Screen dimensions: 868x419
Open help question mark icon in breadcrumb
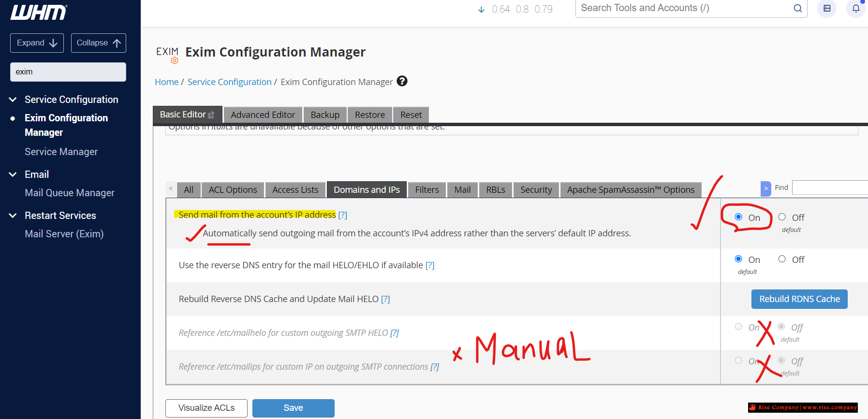click(402, 81)
